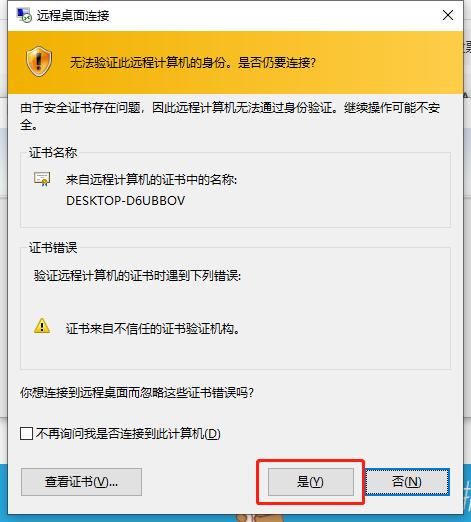Screen dimensions: 471x522
Task: Click the 证书来自不信任的证书验证机构 error message
Action: (x=153, y=329)
